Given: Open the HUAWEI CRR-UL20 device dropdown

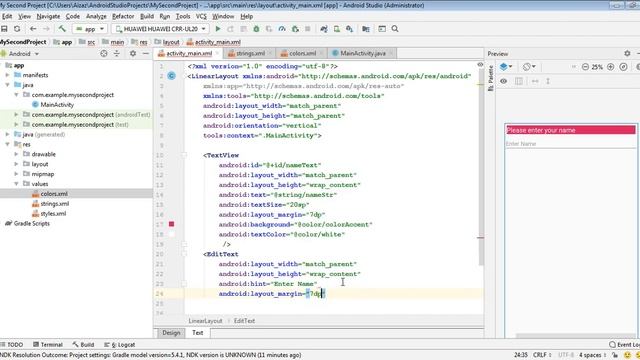Looking at the screenshot, I should (x=161, y=29).
